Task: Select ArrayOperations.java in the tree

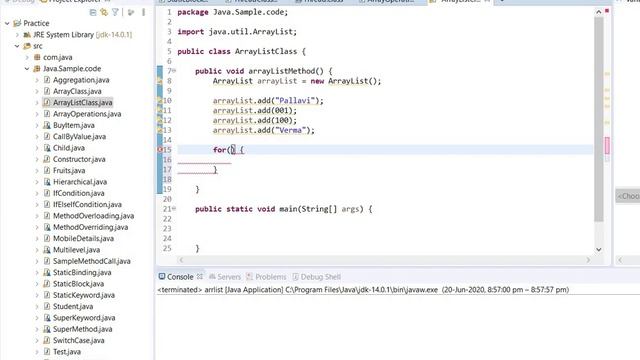Action: click(87, 114)
